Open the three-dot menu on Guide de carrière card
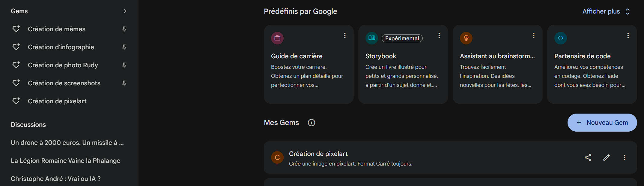This screenshot has width=644, height=186. click(345, 35)
